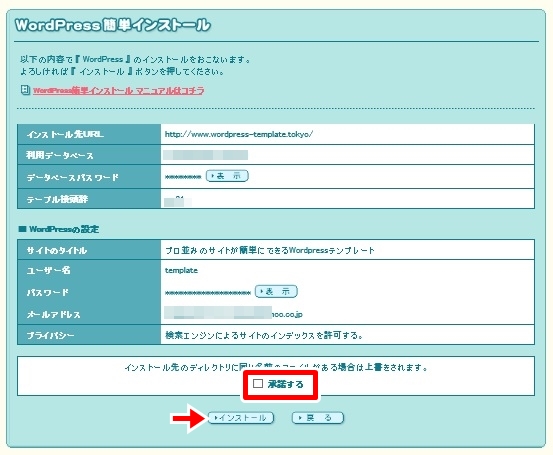The width and height of the screenshot is (553, 455).
Task: Click the パスワード label in WordPress settings
Action: point(48,292)
